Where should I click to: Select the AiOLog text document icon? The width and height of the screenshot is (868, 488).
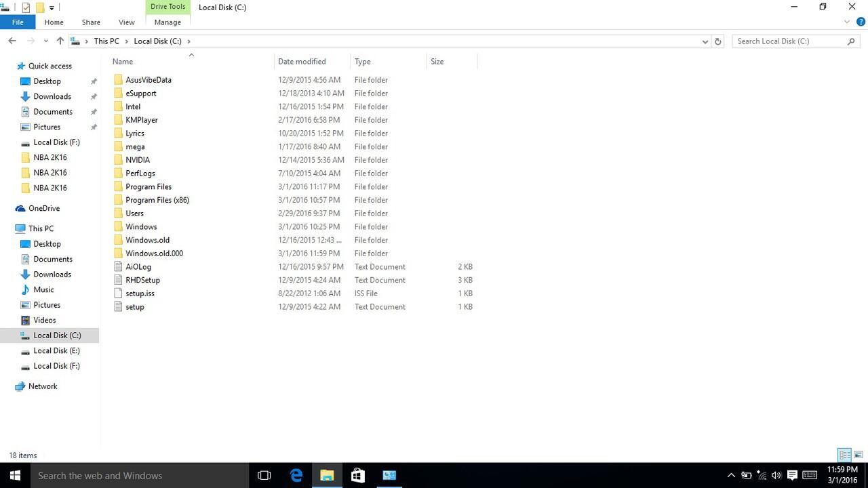click(x=118, y=267)
